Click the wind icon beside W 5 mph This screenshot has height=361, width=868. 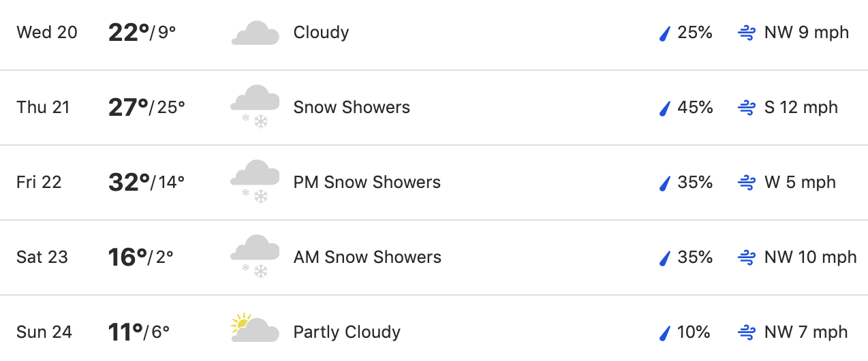[747, 183]
